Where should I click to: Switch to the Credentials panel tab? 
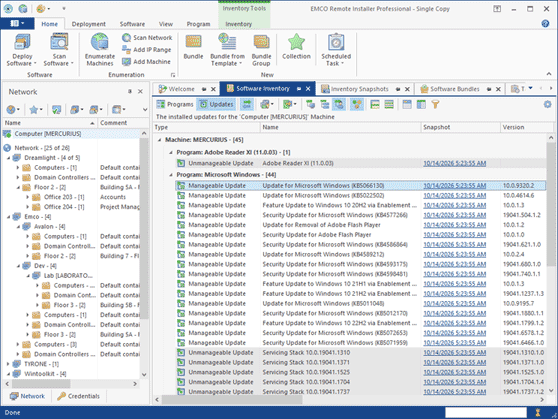[x=79, y=396]
